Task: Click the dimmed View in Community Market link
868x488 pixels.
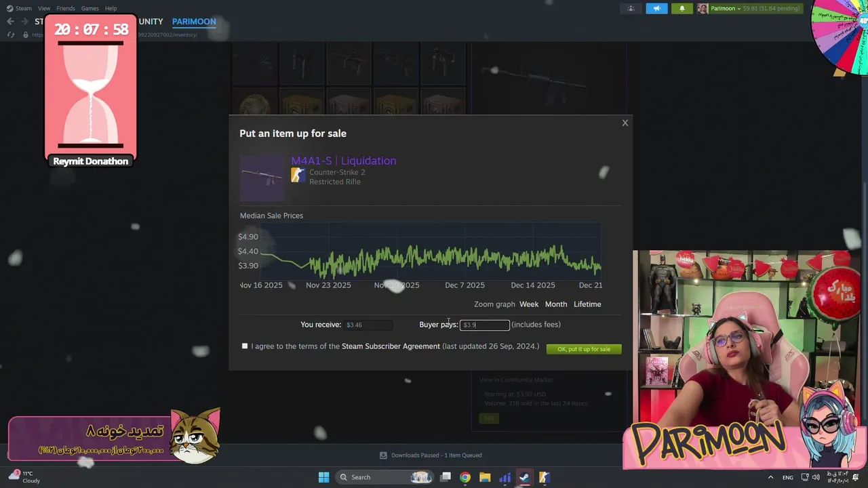Action: pos(516,380)
